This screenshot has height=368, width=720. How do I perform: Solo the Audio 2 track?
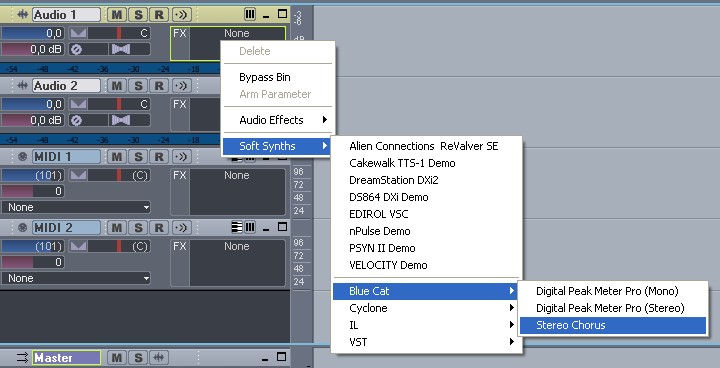138,85
